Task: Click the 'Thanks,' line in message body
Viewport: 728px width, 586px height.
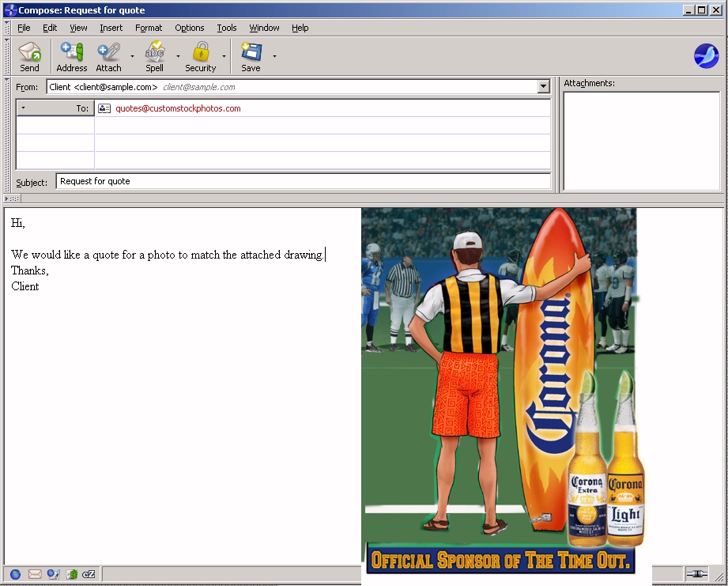Action: [x=30, y=270]
